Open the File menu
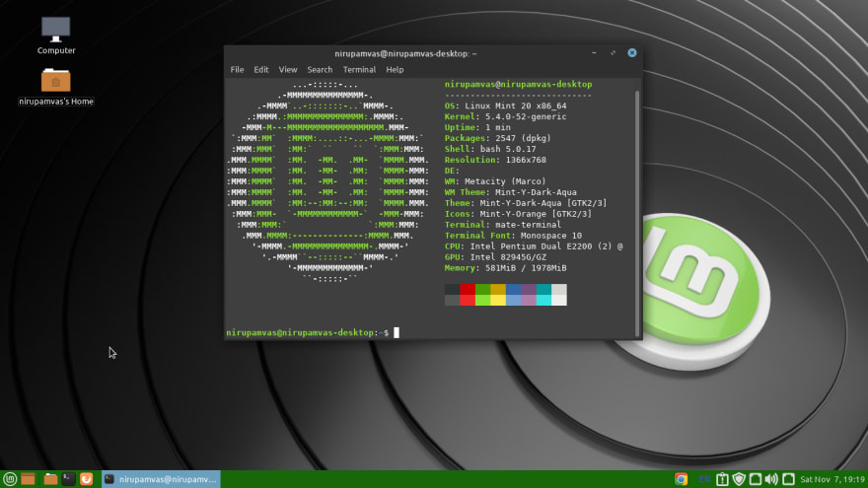The width and height of the screenshot is (868, 488). tap(237, 70)
